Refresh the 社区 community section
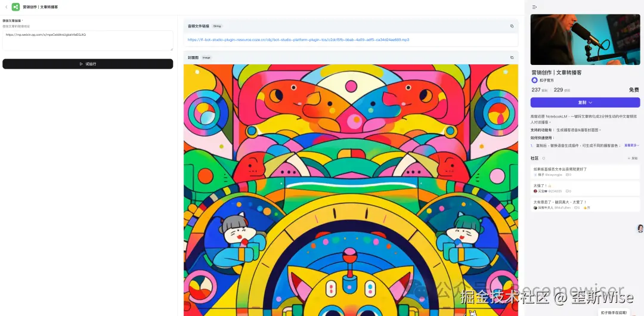 544,158
